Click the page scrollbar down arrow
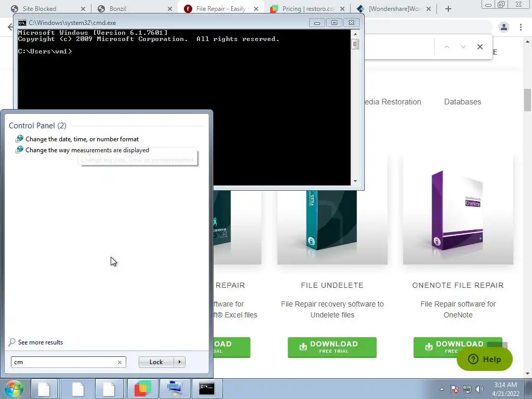The width and height of the screenshot is (532, 399). coord(528,374)
